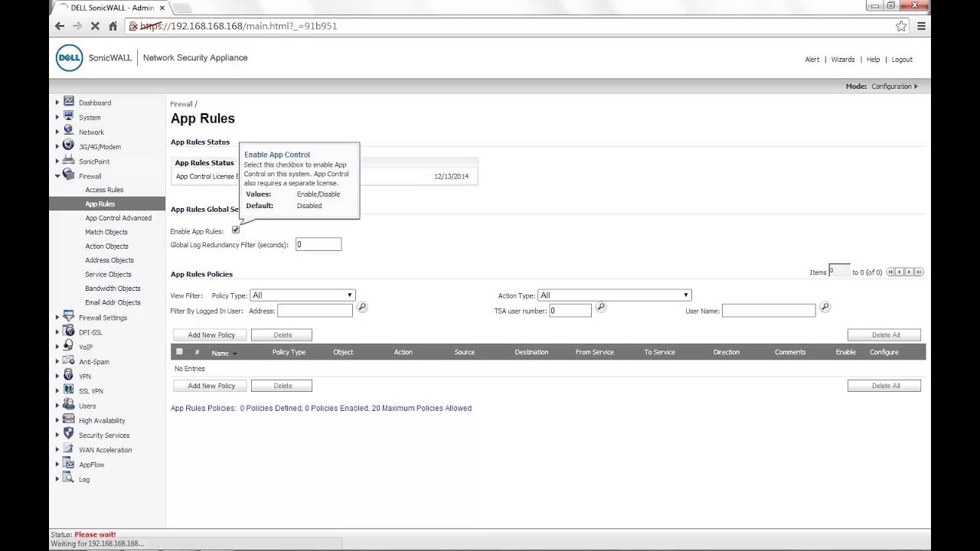This screenshot has width=980, height=551.
Task: Stop loading the page
Action: click(95, 26)
